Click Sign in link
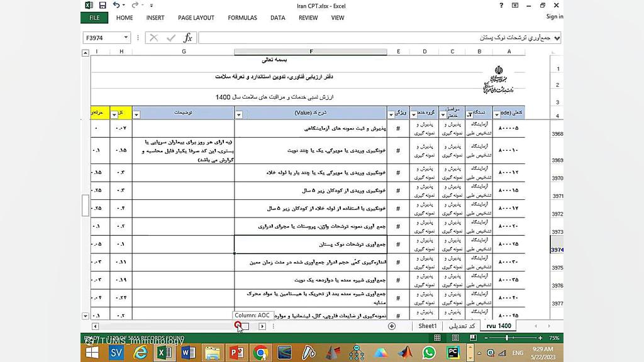The height and width of the screenshot is (362, 644). 555,17
